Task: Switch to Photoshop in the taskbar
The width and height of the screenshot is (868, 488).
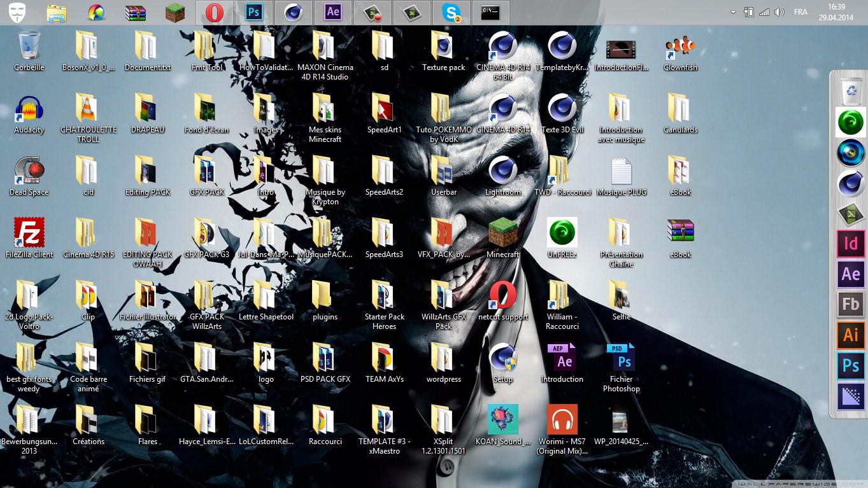Action: tap(254, 12)
